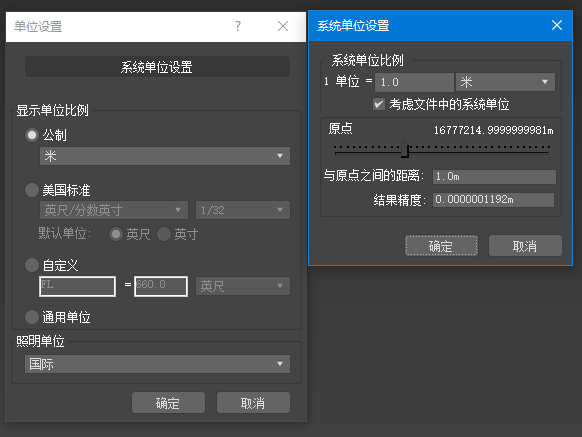Open the 系统单位比例 米 dropdown
This screenshot has width=582, height=437.
click(x=505, y=82)
